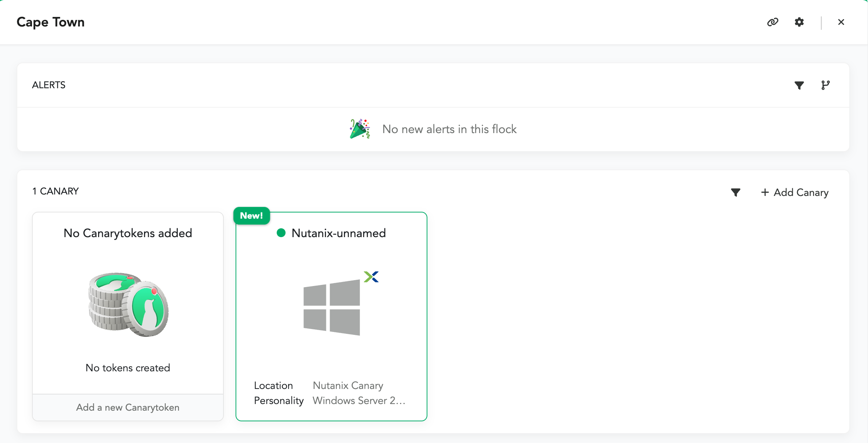Click the green status dot on Nutanix-unnamed
Screen dimensions: 868x443
[x=281, y=233]
